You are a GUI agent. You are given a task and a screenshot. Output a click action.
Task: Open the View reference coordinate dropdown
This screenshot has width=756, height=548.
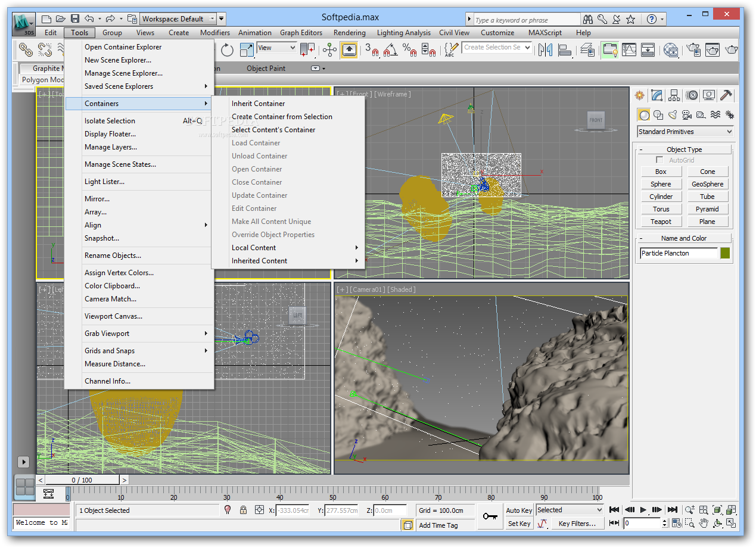(x=276, y=48)
